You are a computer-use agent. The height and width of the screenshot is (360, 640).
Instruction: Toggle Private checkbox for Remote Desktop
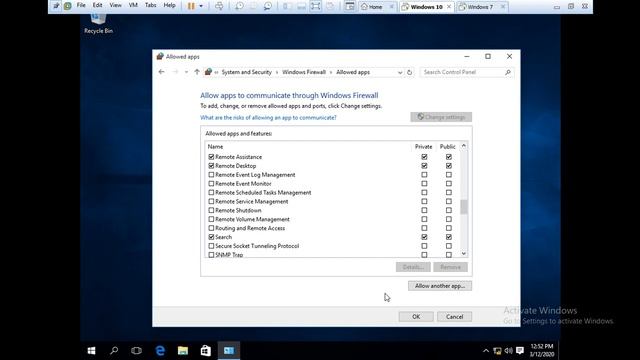coord(424,166)
